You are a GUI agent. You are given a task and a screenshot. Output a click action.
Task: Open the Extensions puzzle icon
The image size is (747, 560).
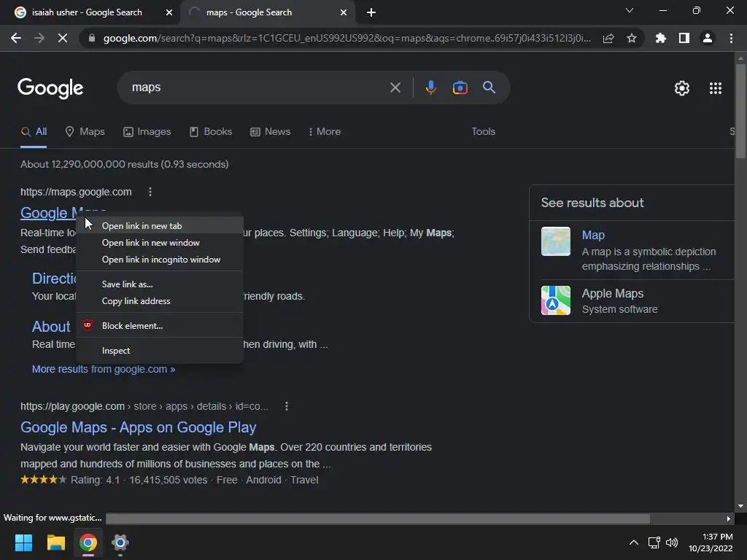tap(661, 38)
